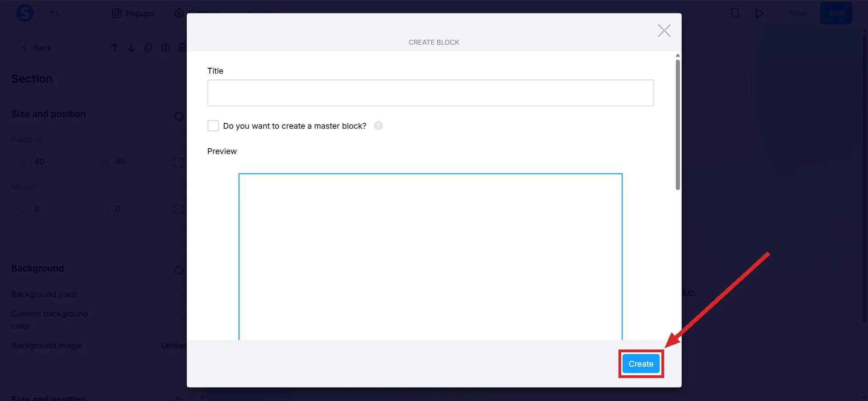Click Save in the editor header

pyautogui.click(x=798, y=13)
